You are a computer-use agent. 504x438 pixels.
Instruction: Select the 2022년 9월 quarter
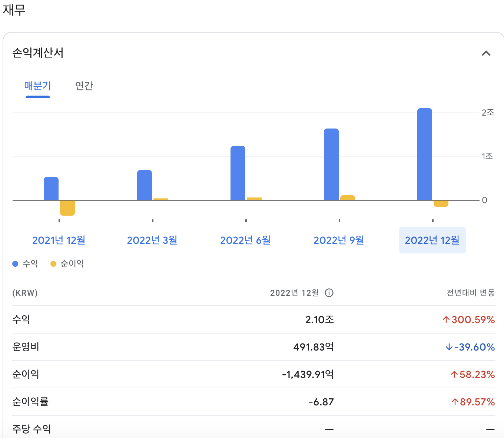(339, 240)
